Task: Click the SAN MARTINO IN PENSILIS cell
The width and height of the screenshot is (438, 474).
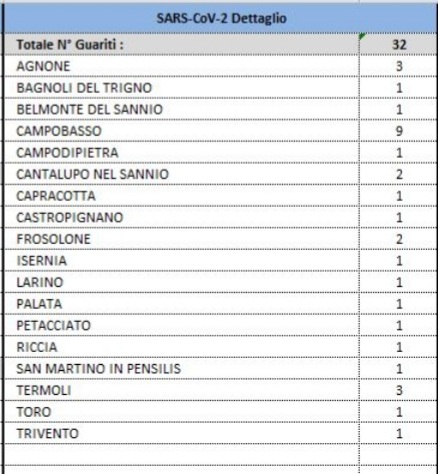Action: point(182,369)
